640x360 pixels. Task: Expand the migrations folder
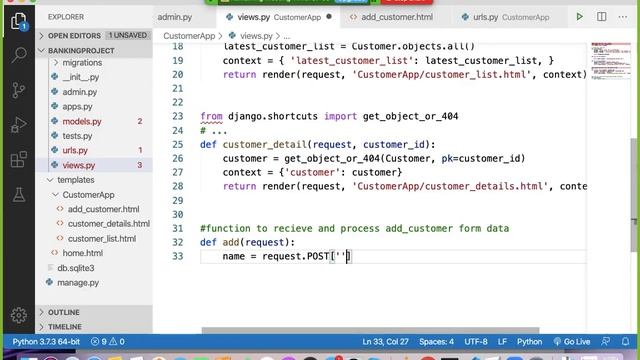(94, 62)
